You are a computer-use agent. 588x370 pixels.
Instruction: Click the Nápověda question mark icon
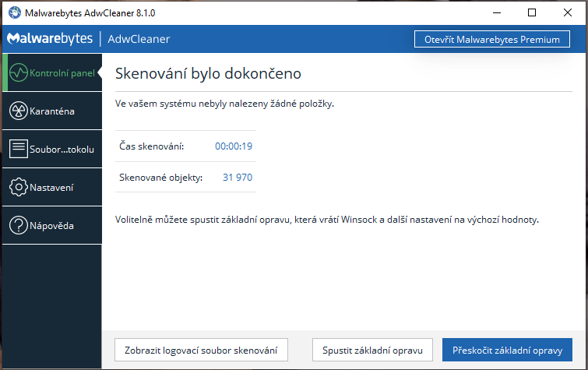click(x=18, y=226)
